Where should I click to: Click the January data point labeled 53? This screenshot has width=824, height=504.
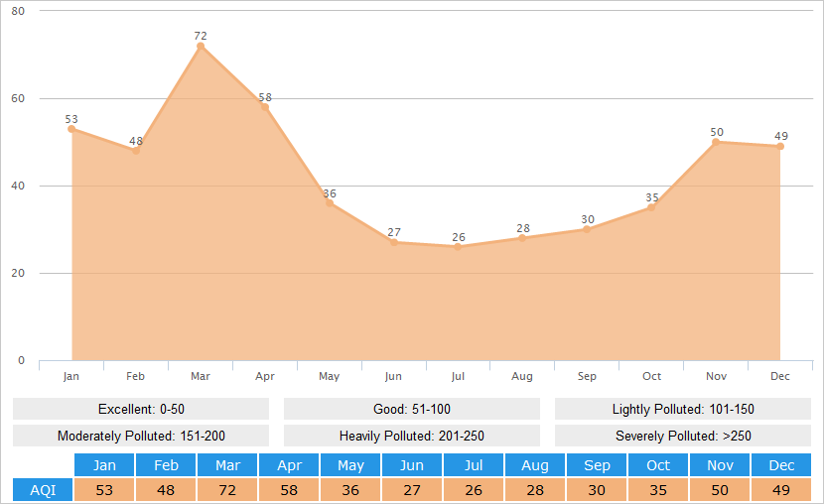point(71,129)
